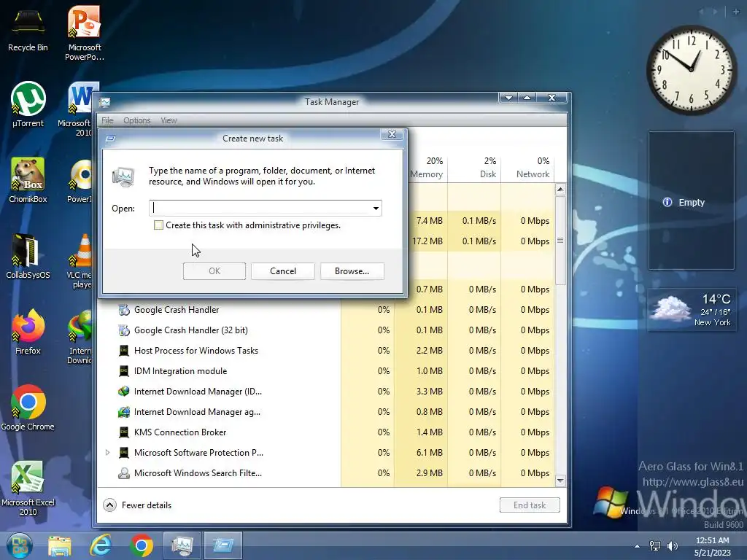Switch to Task Manager taskbar button

(182, 545)
